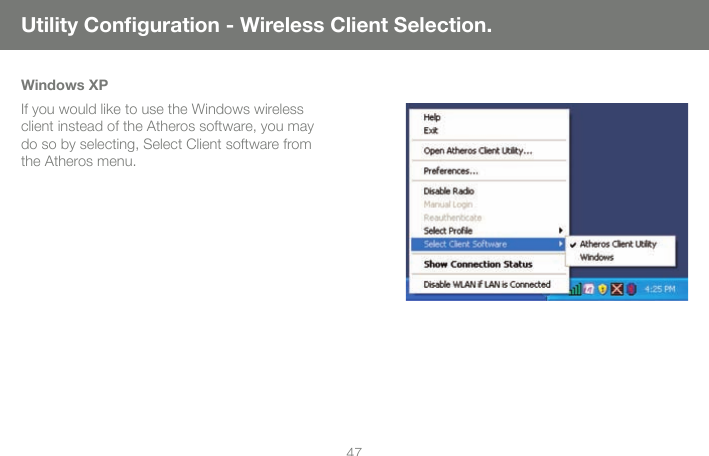The image size is (709, 456).
Task: Click the red shield tray icon beside the clock
Action: tap(631, 289)
